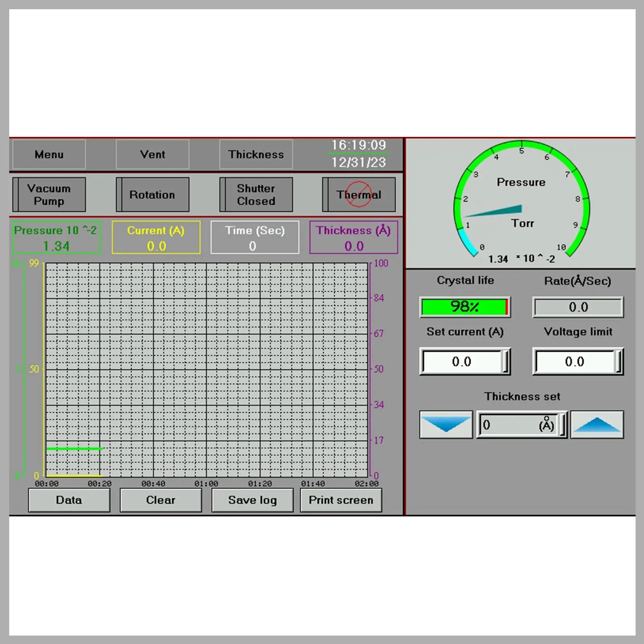The height and width of the screenshot is (644, 644).
Task: Select the Current (A) readout box
Action: [156, 237]
